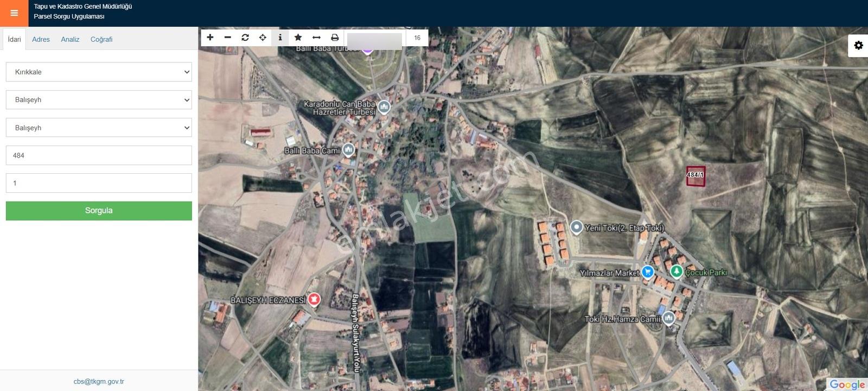Click the Yılmazlar Market cart marker
The width and height of the screenshot is (868, 391).
648,272
